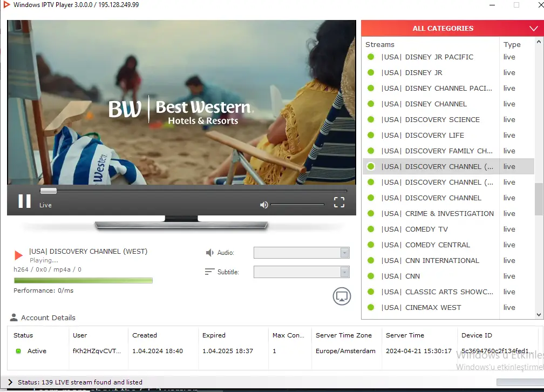Screen dimensions: 544x392
Task: Click the Server Time column header
Action: 405,335
